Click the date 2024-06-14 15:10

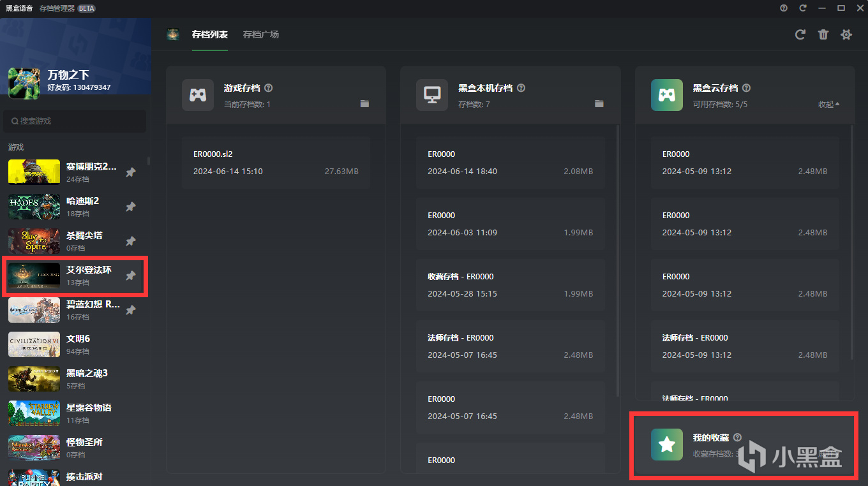(228, 172)
